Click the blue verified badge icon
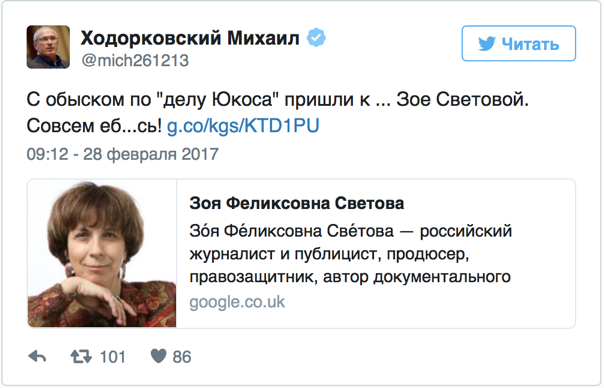Screen dimensions: 604x388 tap(316, 37)
